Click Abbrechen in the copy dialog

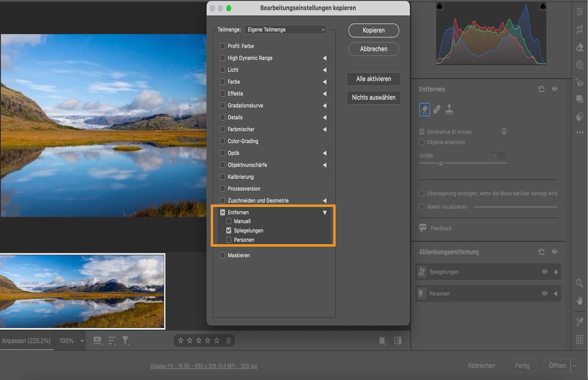[374, 49]
